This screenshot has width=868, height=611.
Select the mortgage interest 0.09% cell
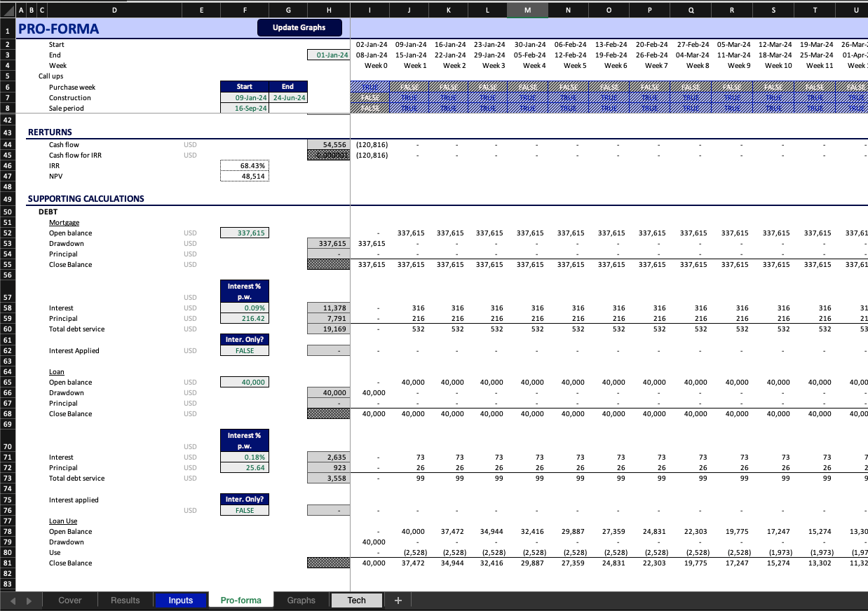tap(244, 308)
